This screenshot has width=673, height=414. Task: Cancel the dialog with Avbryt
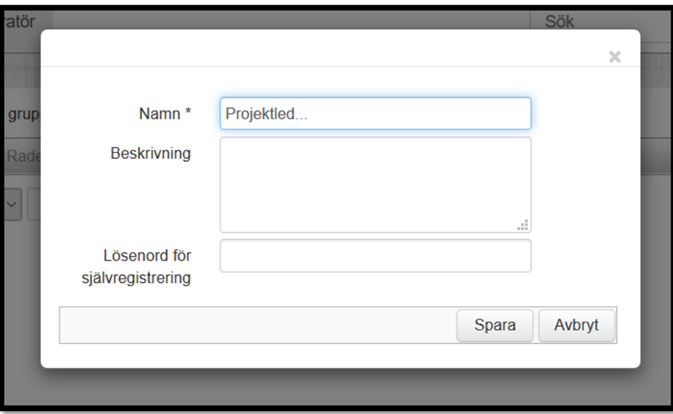(576, 325)
